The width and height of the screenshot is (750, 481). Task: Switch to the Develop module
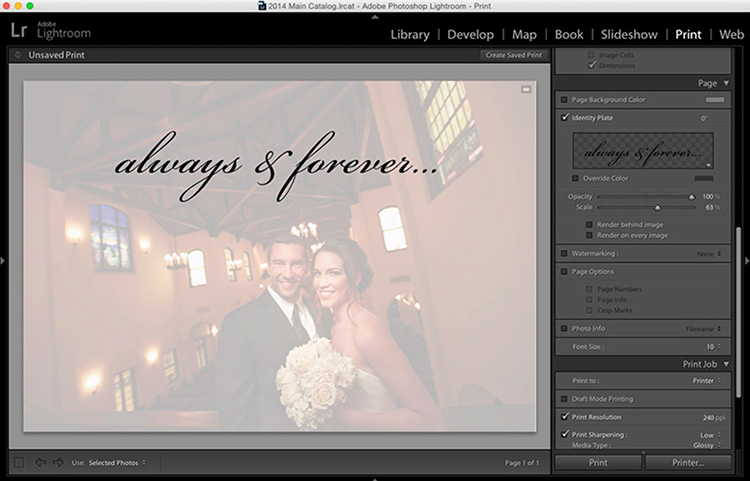coord(470,34)
